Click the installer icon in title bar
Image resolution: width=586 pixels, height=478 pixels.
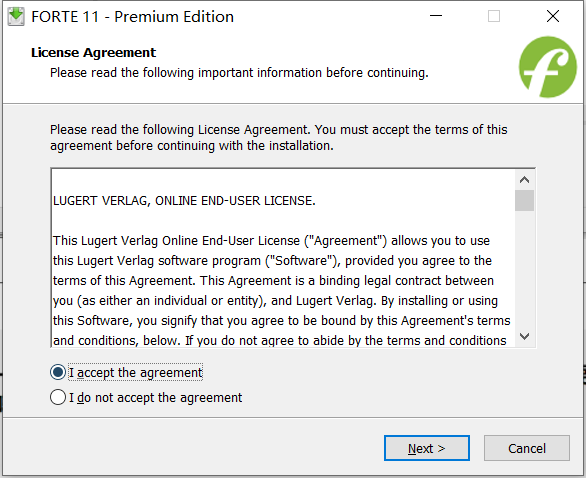click(16, 16)
